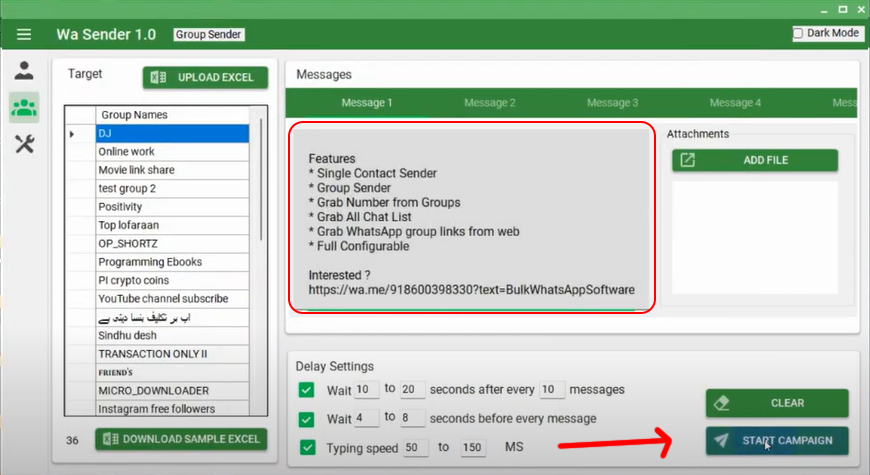The image size is (870, 475).
Task: Open the tools settings icon
Action: tap(24, 144)
